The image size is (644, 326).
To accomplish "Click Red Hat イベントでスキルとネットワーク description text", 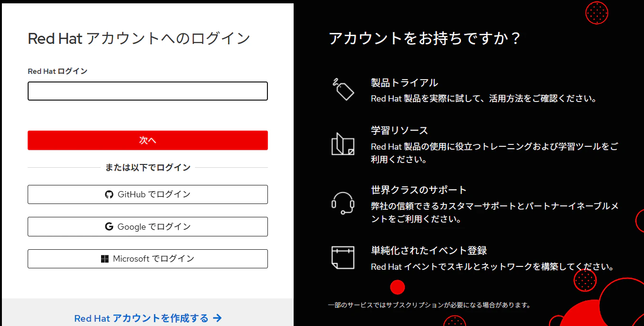I will point(492,267).
